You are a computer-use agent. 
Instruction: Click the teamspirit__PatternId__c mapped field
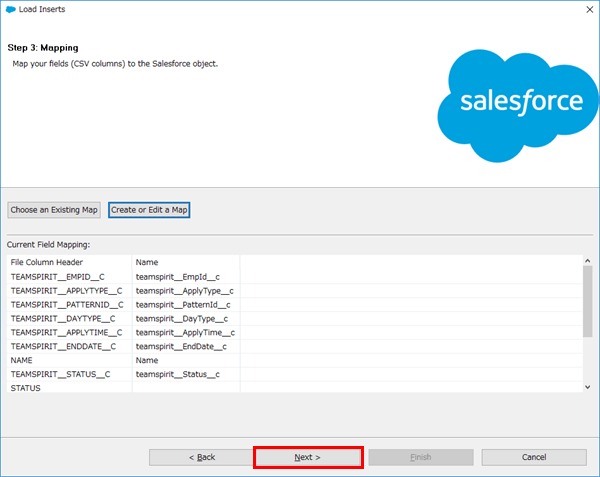(x=183, y=305)
